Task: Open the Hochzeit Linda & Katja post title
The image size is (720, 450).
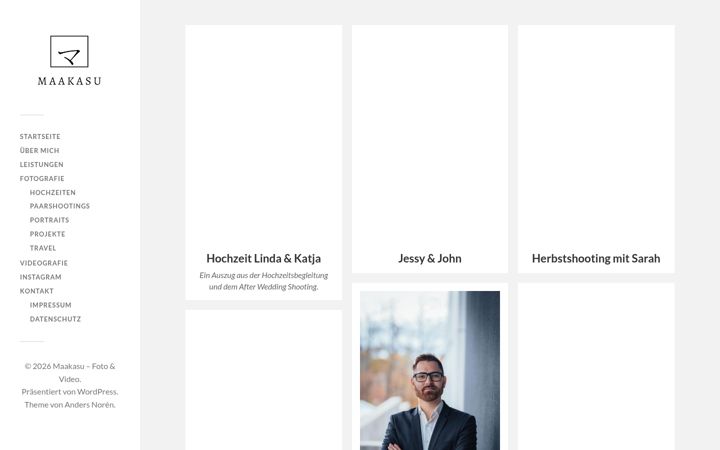Action: 264,259
